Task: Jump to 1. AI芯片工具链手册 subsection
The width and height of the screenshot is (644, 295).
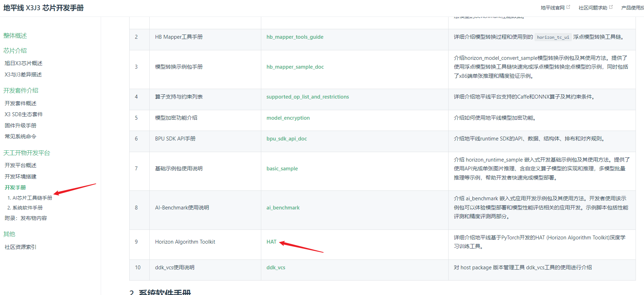Action: pos(30,198)
